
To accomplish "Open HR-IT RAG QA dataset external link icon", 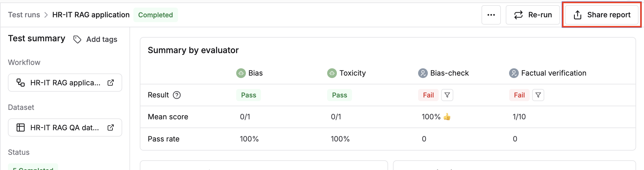I will [x=111, y=127].
